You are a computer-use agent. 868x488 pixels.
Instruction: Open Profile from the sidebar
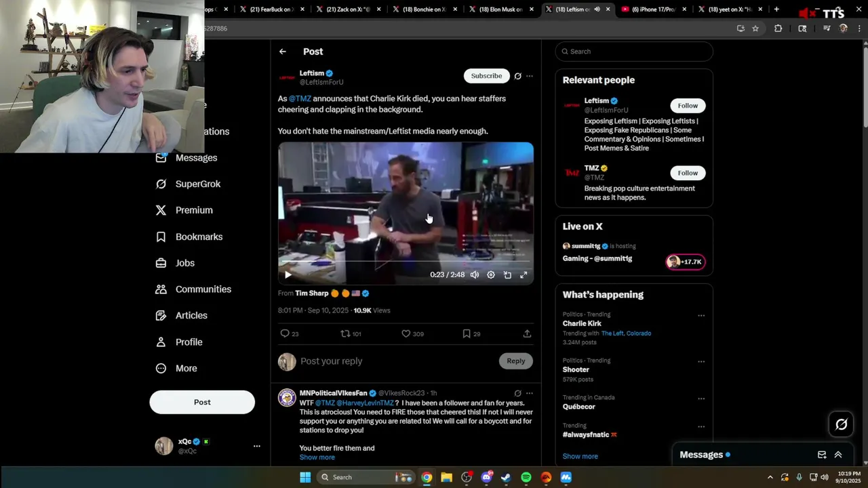tap(179, 342)
